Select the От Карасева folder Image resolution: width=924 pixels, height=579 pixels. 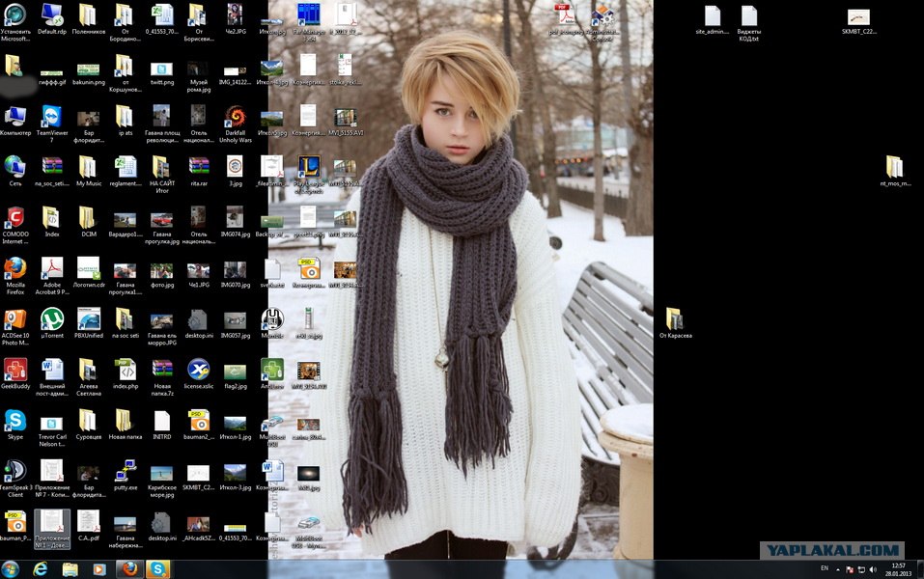point(673,319)
